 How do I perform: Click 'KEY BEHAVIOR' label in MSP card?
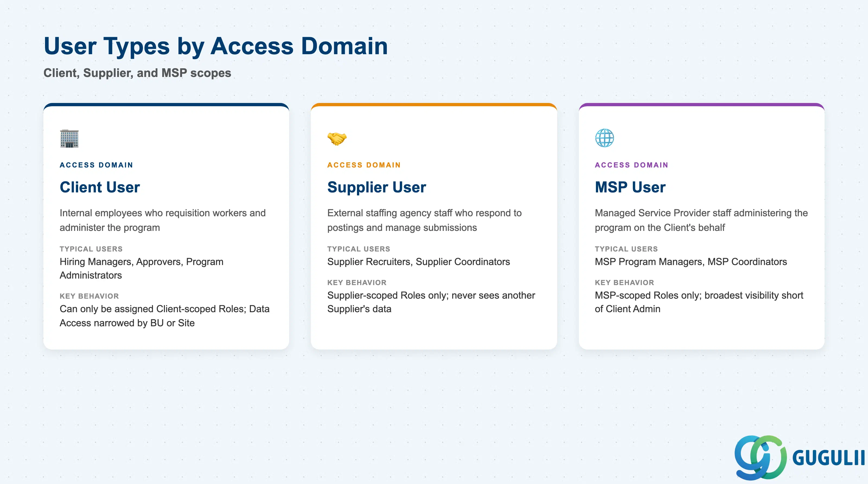click(x=624, y=283)
